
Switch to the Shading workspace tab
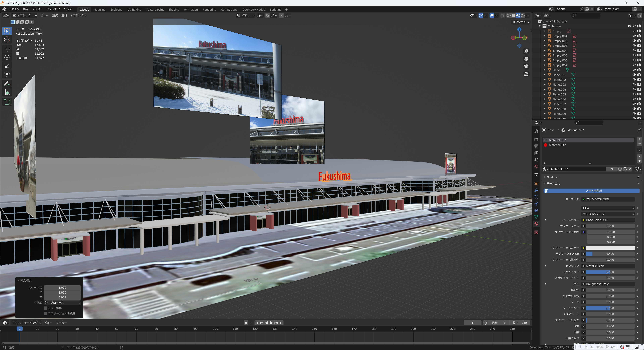click(x=174, y=10)
